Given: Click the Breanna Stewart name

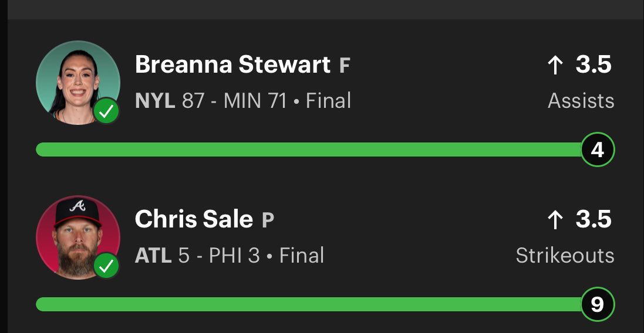Looking at the screenshot, I should [x=233, y=65].
